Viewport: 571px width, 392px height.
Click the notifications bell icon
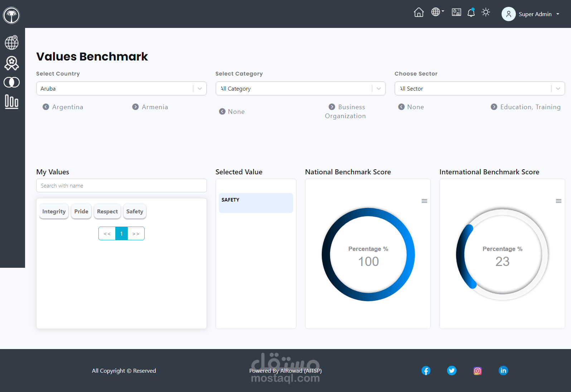[x=471, y=13]
